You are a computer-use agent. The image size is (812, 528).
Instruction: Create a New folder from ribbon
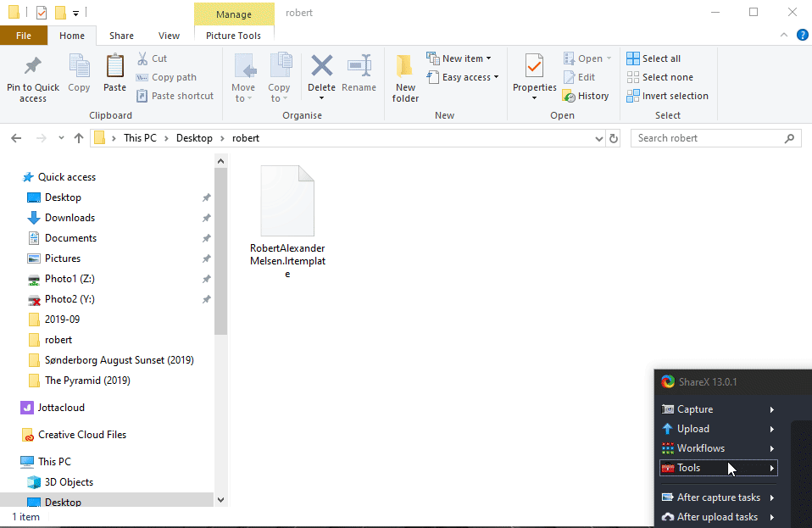coord(405,78)
